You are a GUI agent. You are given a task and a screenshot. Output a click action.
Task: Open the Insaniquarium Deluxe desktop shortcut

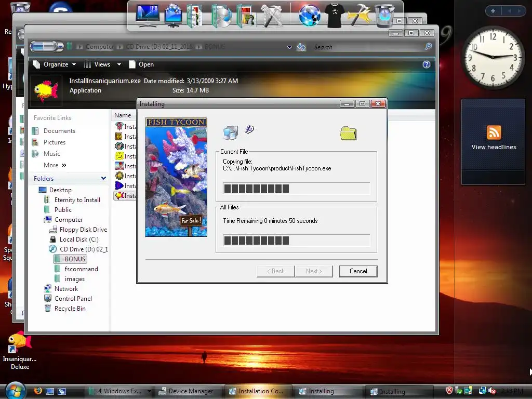click(20, 351)
